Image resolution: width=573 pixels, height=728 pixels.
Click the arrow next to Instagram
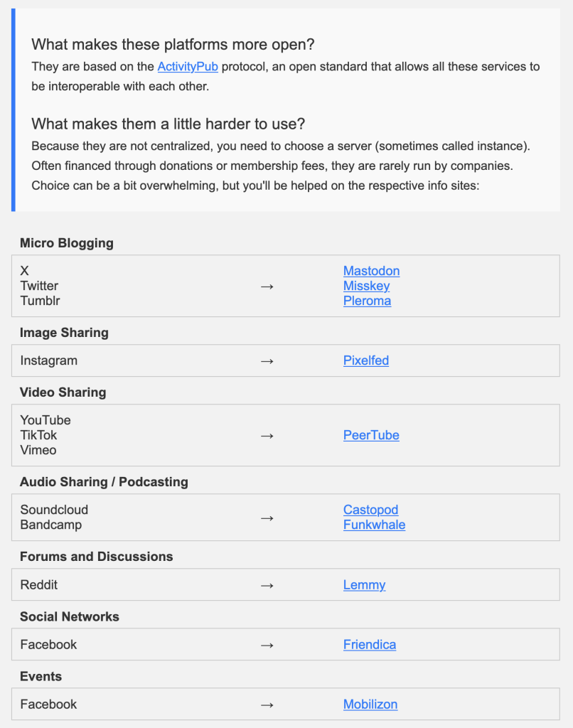267,361
